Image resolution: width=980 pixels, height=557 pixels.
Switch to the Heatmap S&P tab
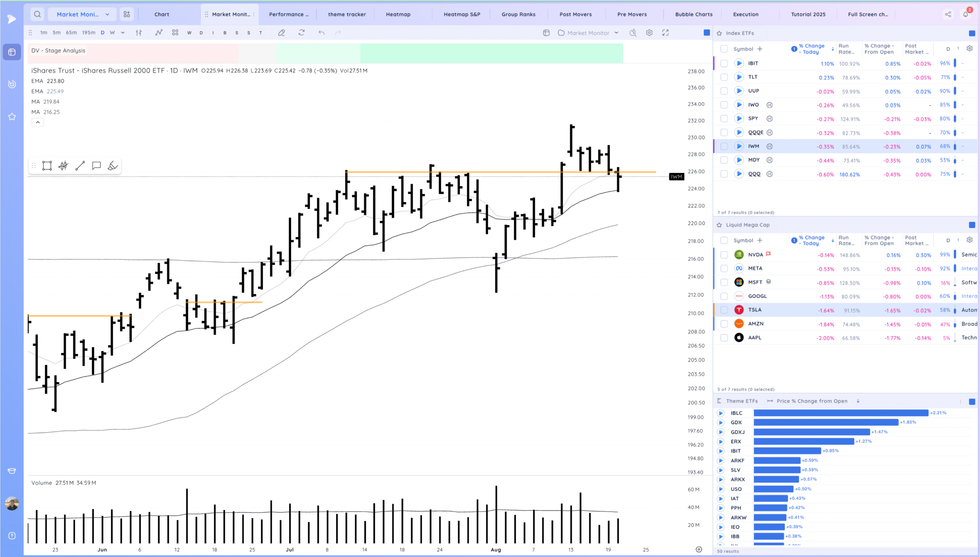(462, 14)
